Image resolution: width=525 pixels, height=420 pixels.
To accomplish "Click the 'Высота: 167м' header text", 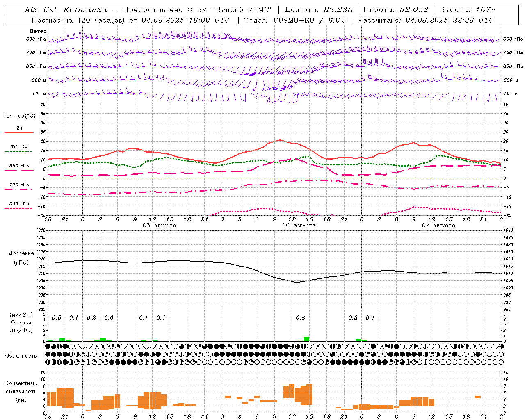I will 468,10.
